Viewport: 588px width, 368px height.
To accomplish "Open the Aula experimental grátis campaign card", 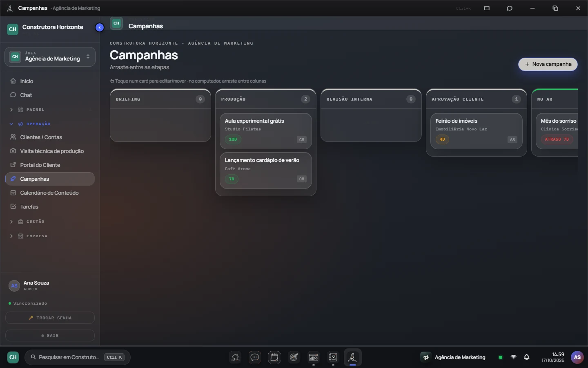I will (266, 131).
